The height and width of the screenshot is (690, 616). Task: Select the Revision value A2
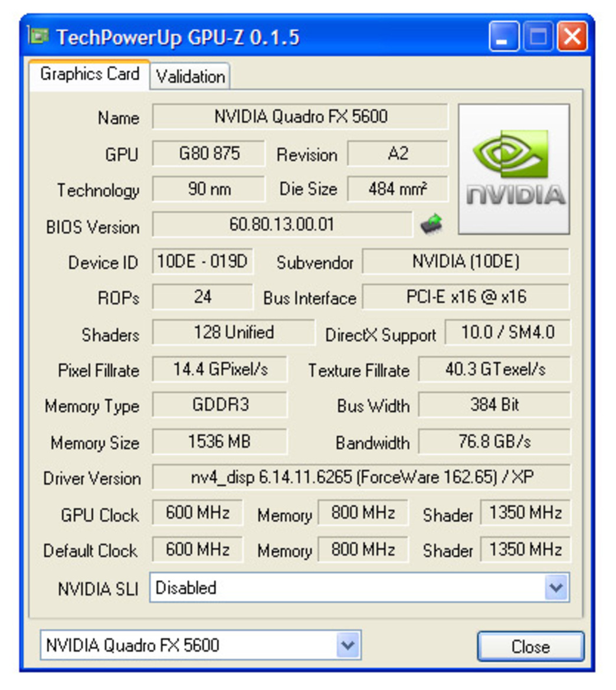click(398, 153)
